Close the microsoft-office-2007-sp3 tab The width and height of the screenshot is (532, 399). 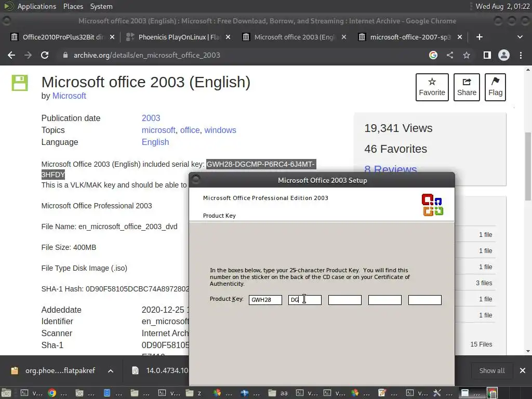(460, 37)
